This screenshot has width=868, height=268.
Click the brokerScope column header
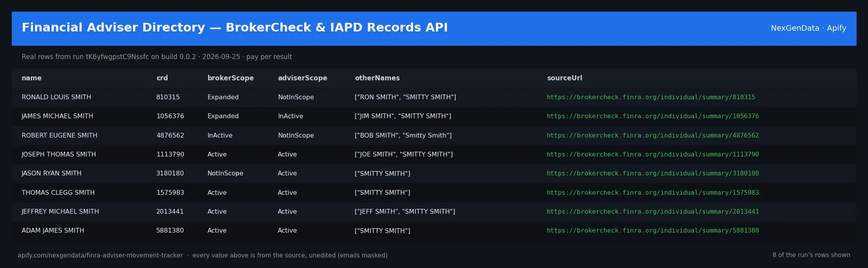point(231,78)
